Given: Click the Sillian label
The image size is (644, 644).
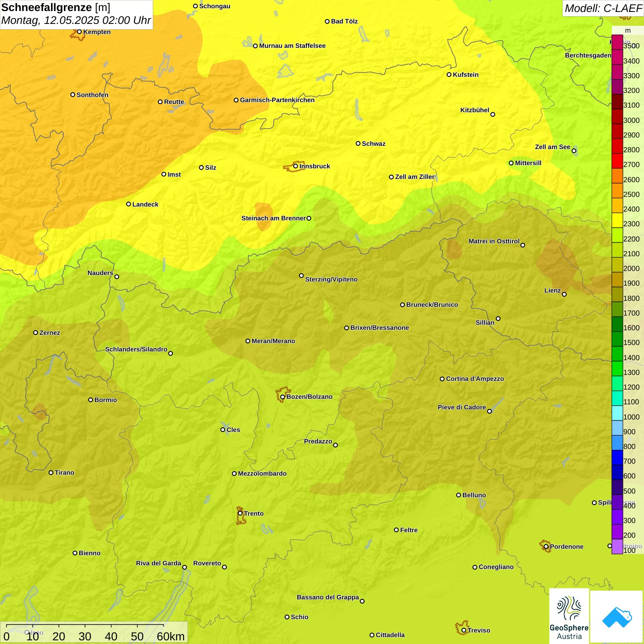Looking at the screenshot, I should (x=485, y=322).
